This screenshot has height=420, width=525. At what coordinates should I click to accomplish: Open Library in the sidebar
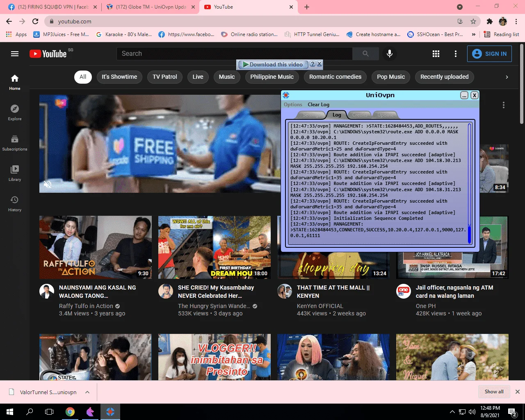pyautogui.click(x=15, y=173)
